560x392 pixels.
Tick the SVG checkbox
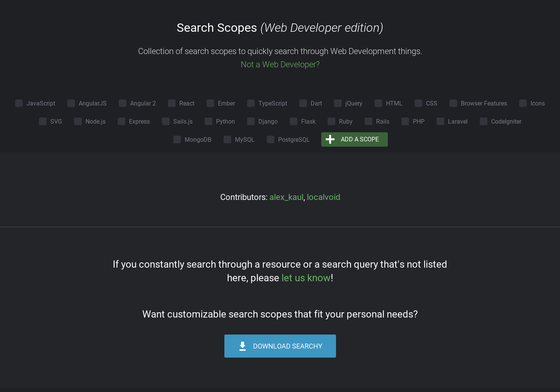[43, 121]
